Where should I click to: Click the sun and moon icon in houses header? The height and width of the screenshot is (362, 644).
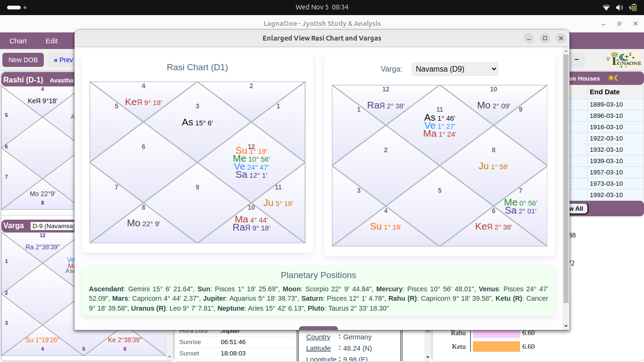(613, 78)
